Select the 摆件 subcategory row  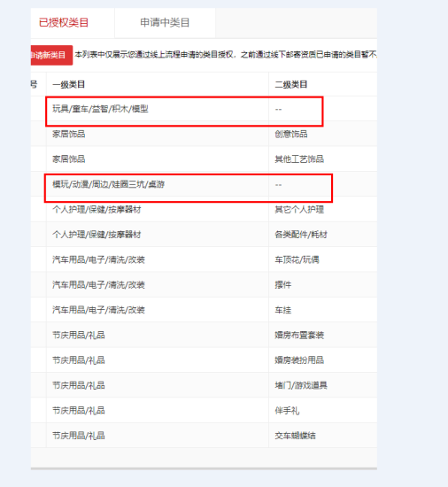pos(204,285)
